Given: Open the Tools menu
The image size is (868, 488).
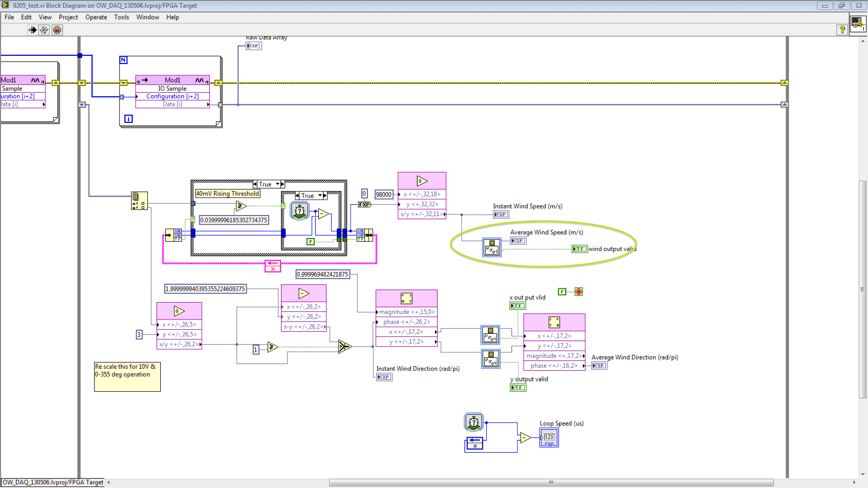Looking at the screenshot, I should (x=121, y=17).
